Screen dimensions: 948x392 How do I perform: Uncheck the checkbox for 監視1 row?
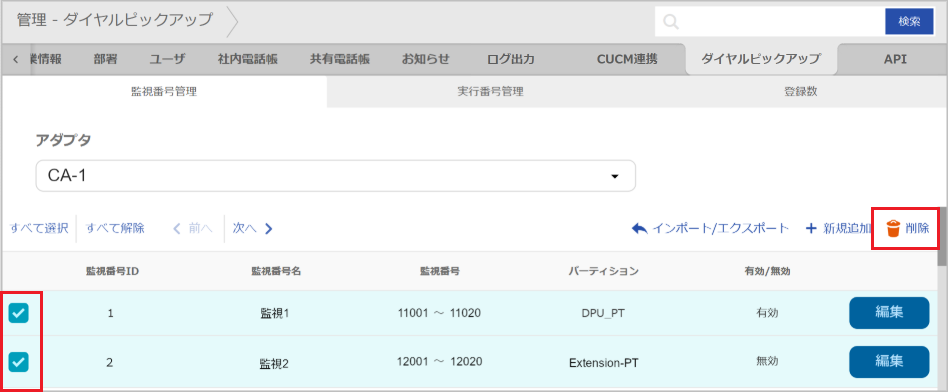(x=18, y=313)
